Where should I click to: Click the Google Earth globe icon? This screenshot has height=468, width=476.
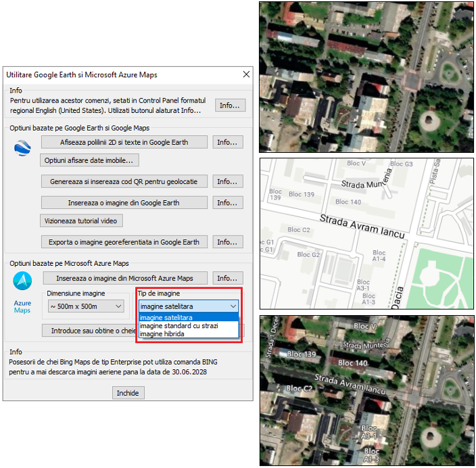(x=23, y=148)
